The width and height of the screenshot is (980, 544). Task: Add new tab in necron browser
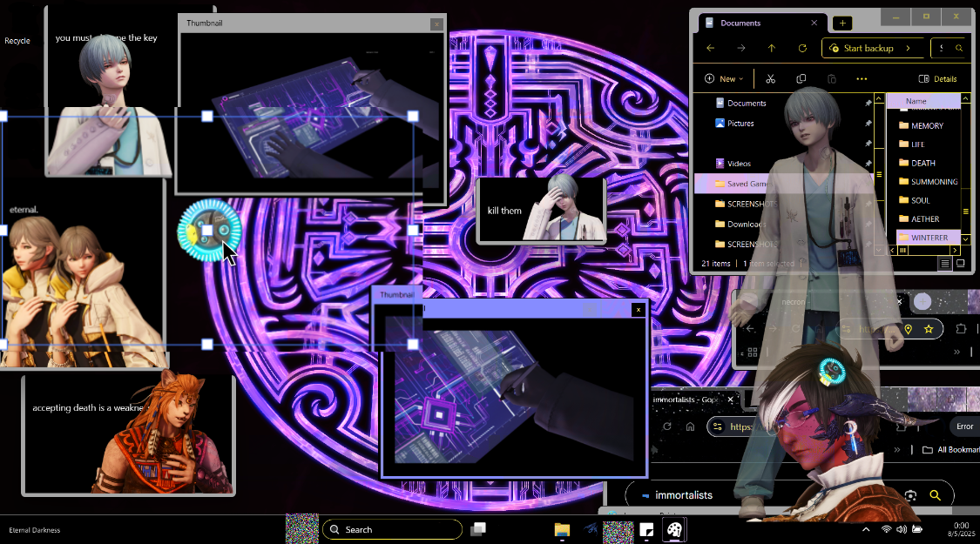point(923,302)
